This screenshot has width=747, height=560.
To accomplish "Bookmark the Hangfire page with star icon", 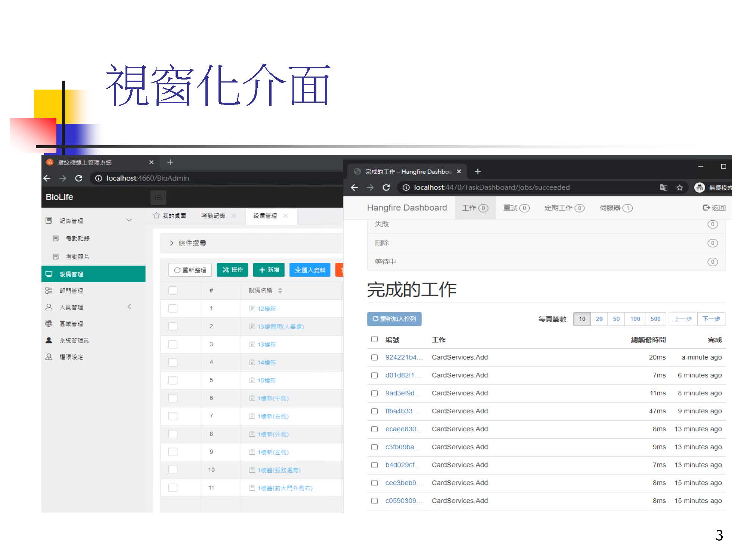I will point(680,187).
